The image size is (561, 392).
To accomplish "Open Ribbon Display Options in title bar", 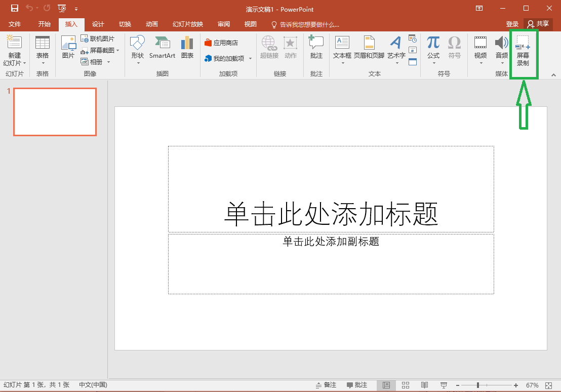I will [x=479, y=8].
